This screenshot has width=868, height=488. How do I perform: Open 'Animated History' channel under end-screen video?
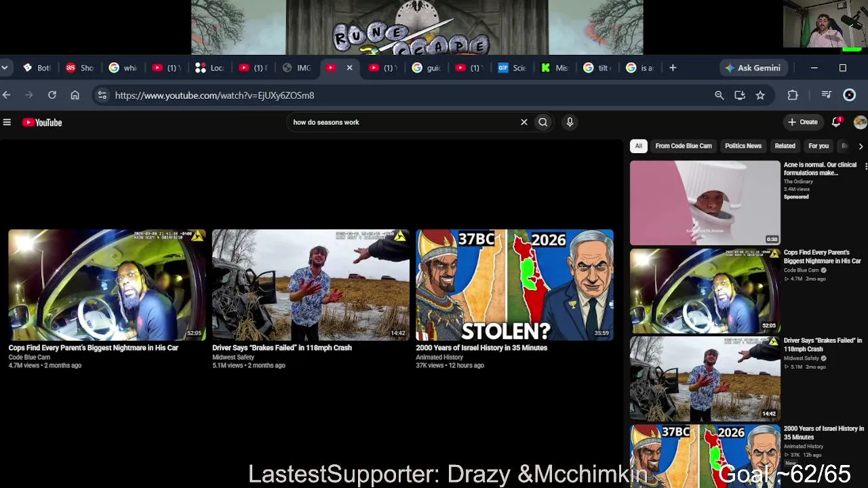pos(439,357)
